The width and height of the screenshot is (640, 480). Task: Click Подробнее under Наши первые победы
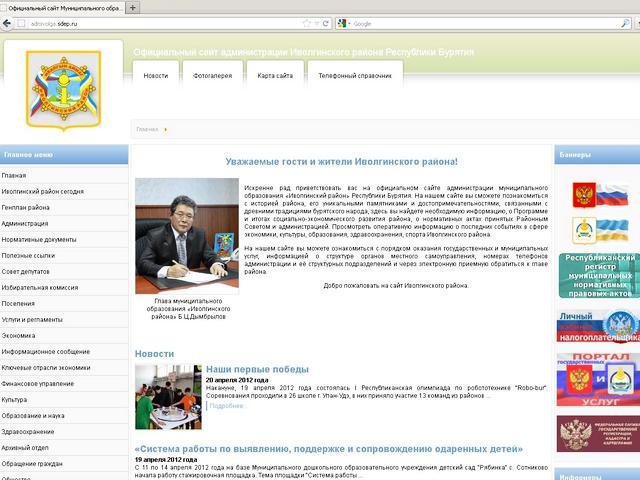[226, 406]
